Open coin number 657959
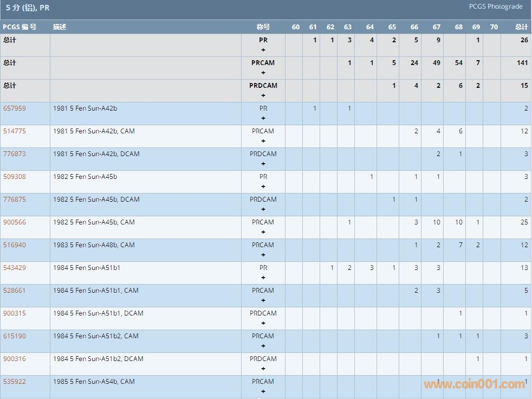 [x=14, y=108]
